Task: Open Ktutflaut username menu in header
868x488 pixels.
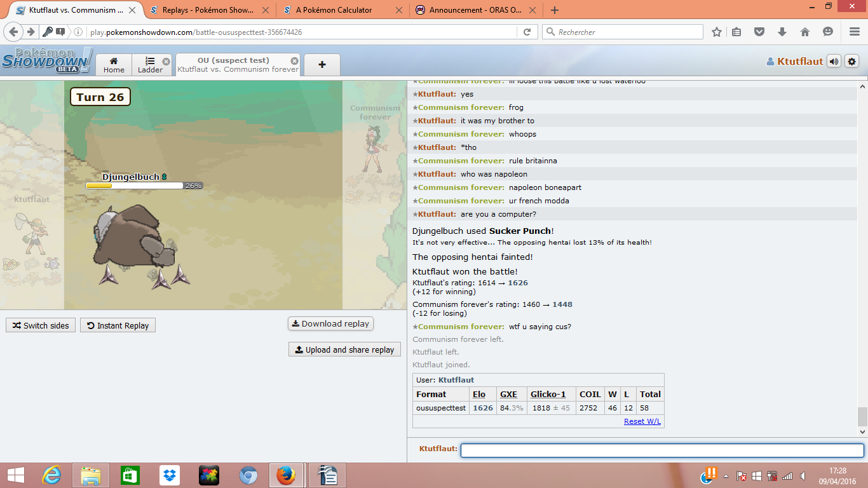Action: [794, 62]
